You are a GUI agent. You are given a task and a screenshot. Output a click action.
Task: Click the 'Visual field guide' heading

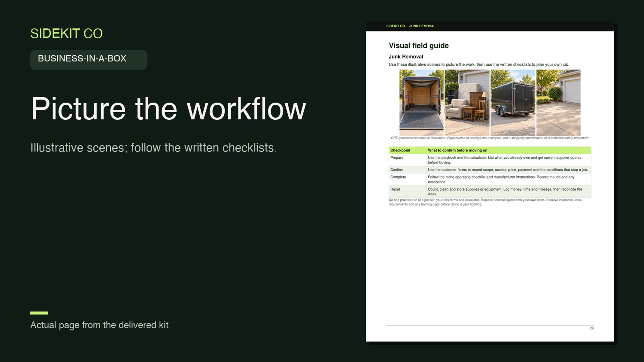(419, 46)
